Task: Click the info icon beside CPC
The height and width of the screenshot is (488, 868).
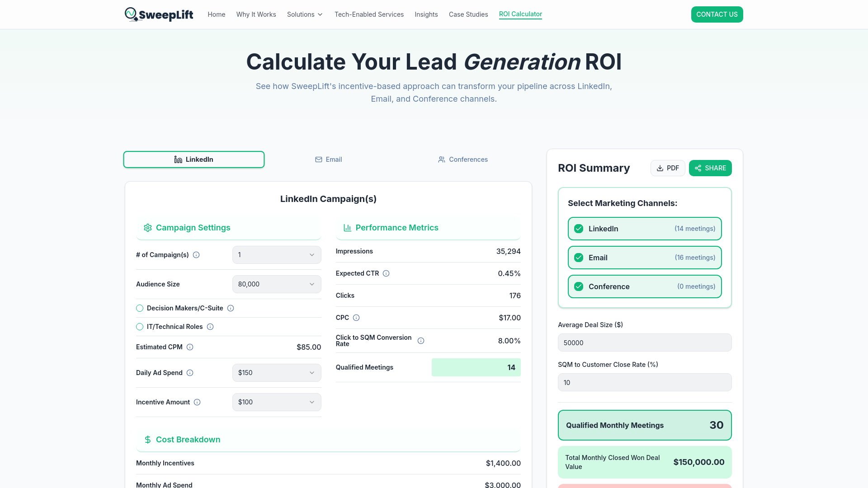Action: [356, 318]
